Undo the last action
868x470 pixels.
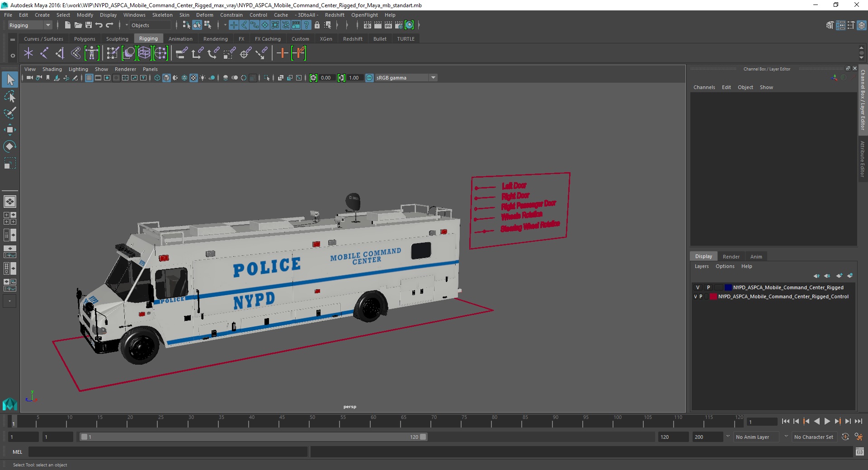coord(99,25)
